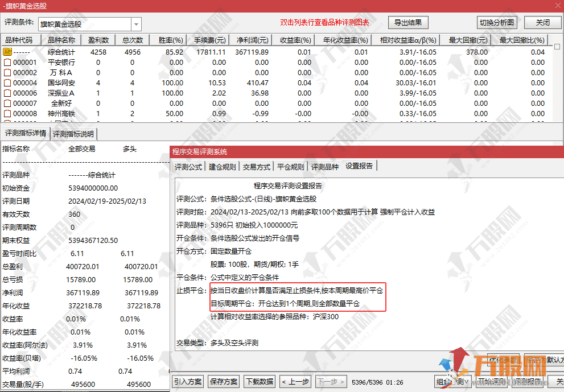
Task: Click the 17811.11 fee cell
Action: coord(211,52)
